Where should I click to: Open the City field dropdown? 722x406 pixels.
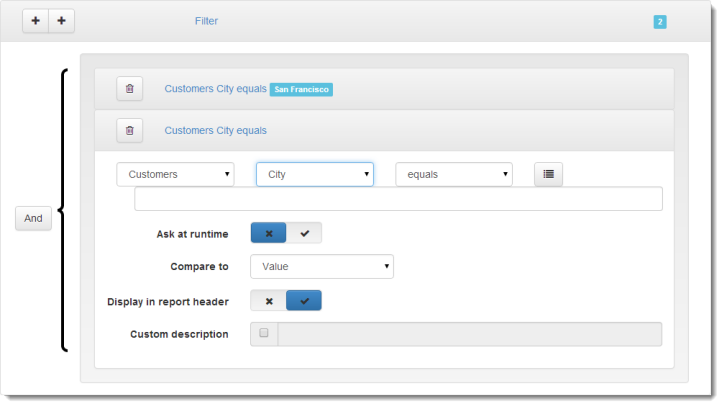click(x=314, y=174)
